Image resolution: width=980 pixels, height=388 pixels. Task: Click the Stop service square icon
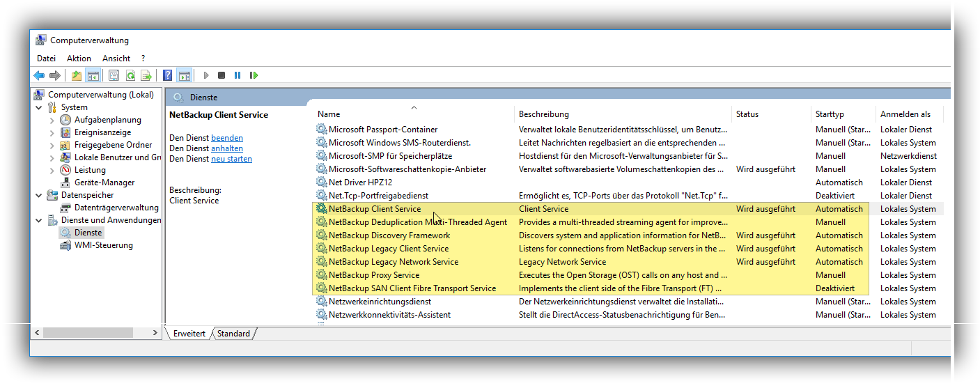[x=221, y=75]
